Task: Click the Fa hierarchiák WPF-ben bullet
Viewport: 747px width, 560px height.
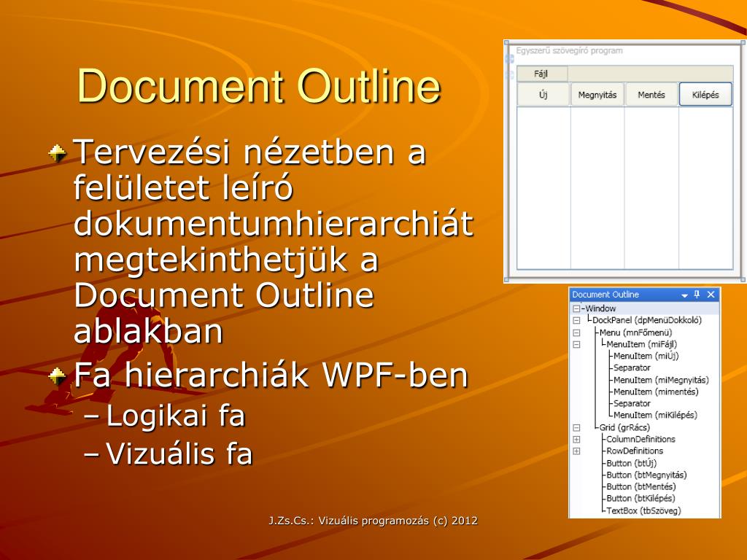Action: tap(271, 376)
